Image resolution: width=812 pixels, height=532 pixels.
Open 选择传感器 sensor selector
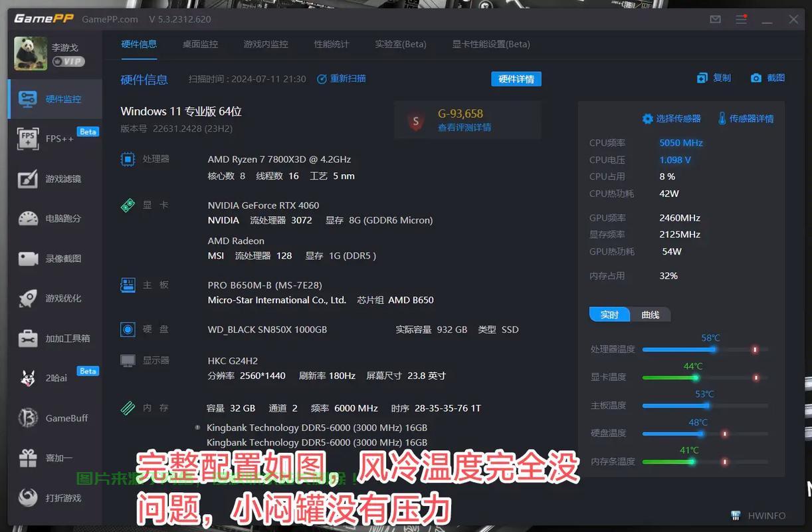(671, 118)
